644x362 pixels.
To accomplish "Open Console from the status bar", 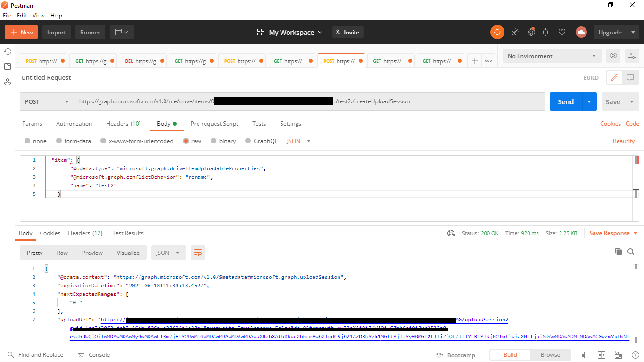I will click(x=93, y=355).
